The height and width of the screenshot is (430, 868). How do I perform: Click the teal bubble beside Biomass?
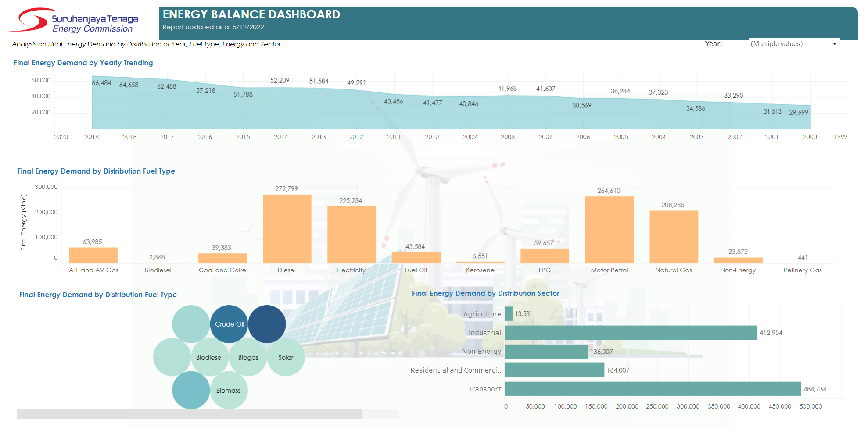pos(191,390)
